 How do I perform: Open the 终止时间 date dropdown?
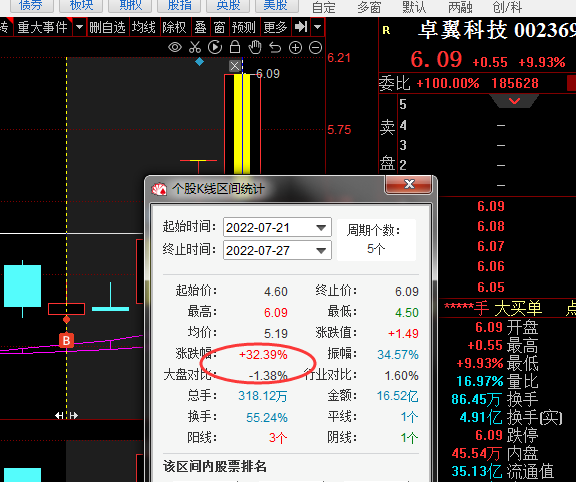coord(321,251)
